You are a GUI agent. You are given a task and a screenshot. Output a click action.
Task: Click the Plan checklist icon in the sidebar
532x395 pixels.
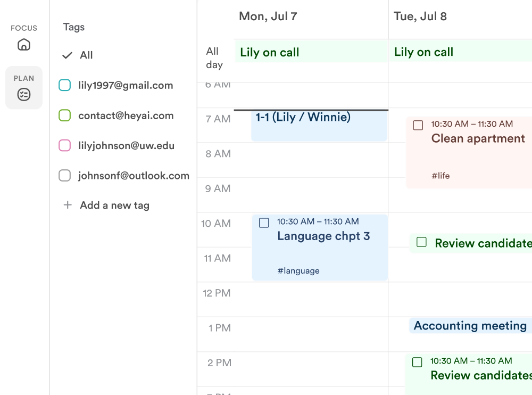point(24,94)
